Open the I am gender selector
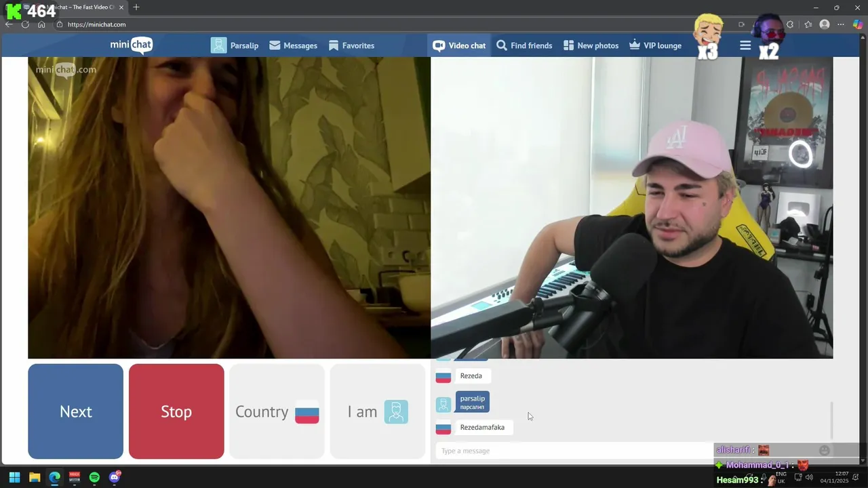Image resolution: width=868 pixels, height=488 pixels. tap(378, 411)
